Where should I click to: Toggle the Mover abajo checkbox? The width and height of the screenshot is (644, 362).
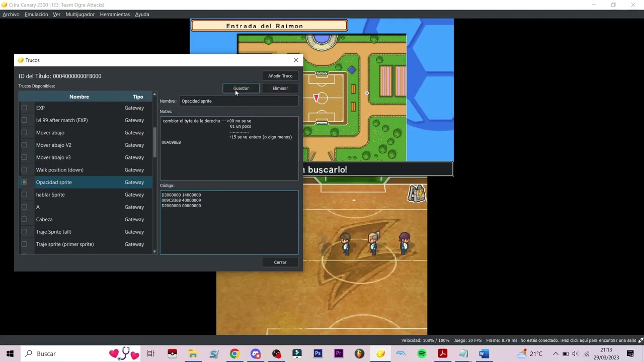(x=24, y=133)
